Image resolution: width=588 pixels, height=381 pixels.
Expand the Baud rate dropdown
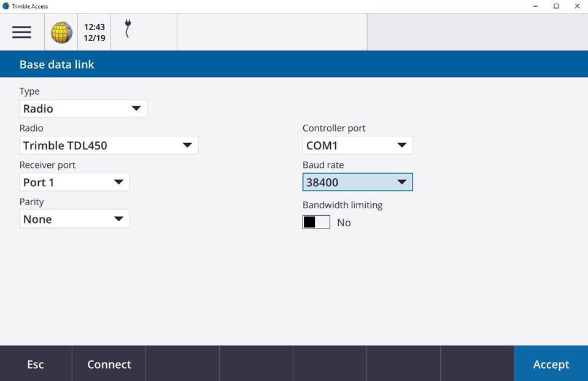pos(357,183)
